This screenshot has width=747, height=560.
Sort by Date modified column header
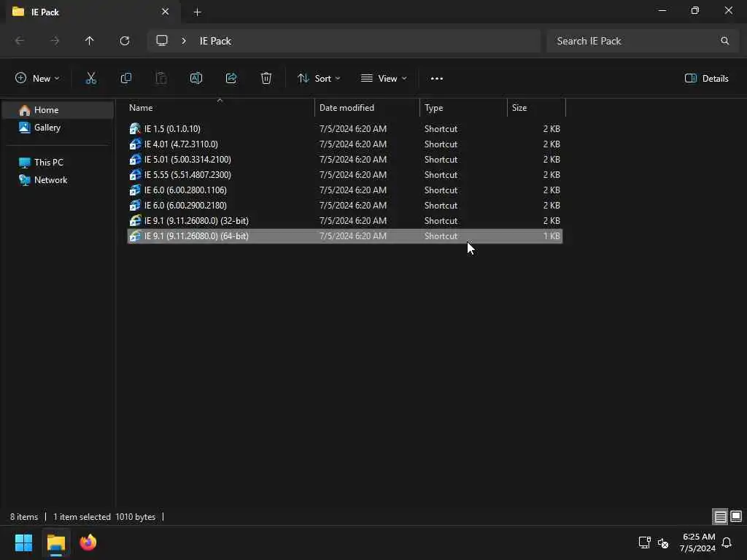pyautogui.click(x=368, y=108)
